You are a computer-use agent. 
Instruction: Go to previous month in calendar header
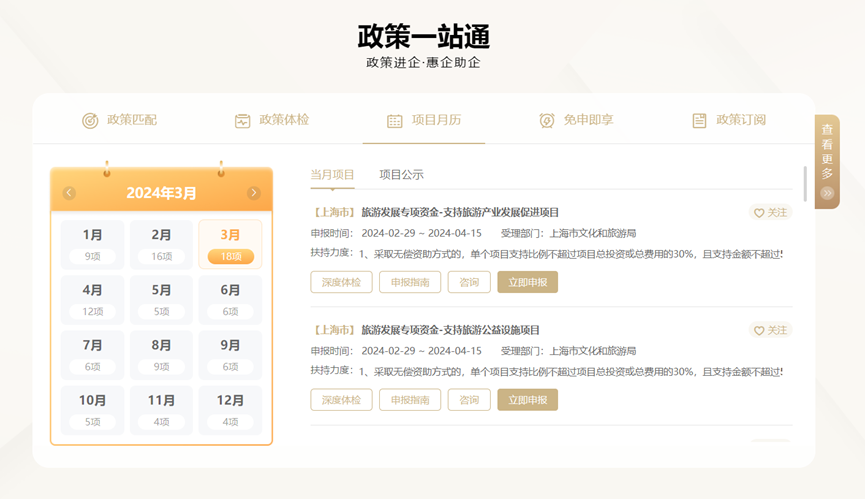69,193
